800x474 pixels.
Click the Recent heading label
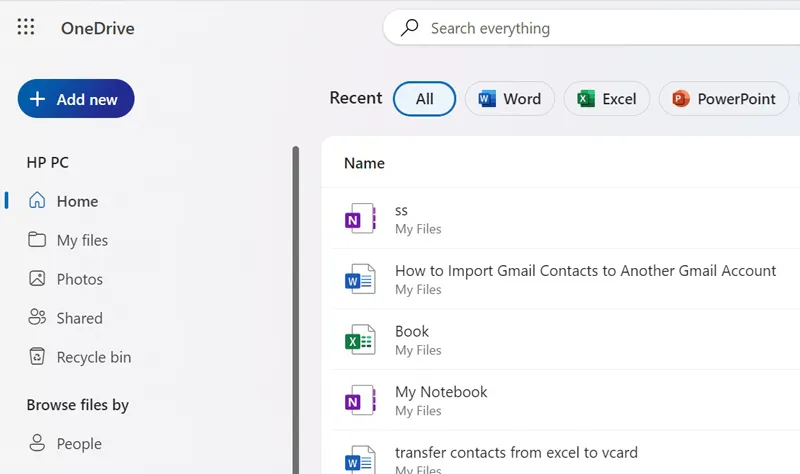pos(356,97)
